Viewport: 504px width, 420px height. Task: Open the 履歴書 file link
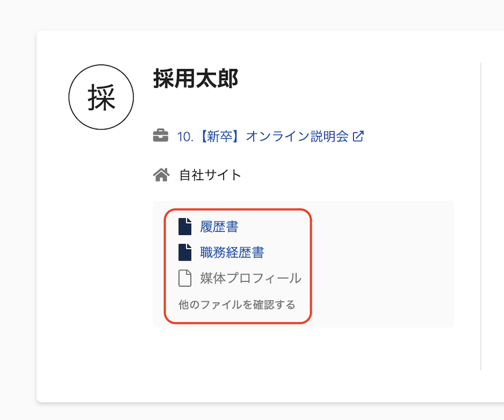pos(219,227)
